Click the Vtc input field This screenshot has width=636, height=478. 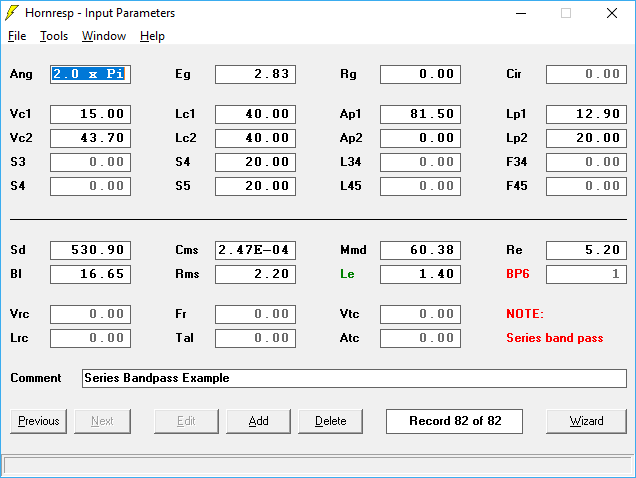coord(421,314)
